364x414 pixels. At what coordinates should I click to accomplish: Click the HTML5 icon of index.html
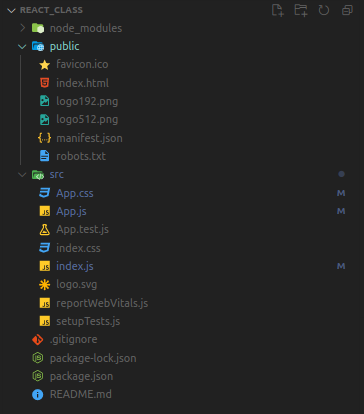45,83
